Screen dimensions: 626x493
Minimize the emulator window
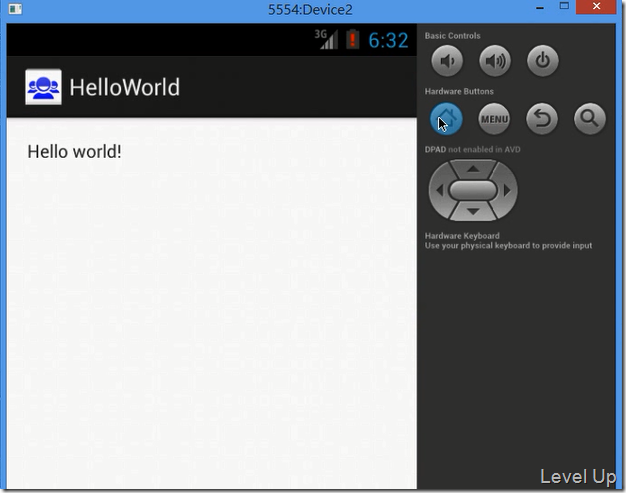click(540, 8)
